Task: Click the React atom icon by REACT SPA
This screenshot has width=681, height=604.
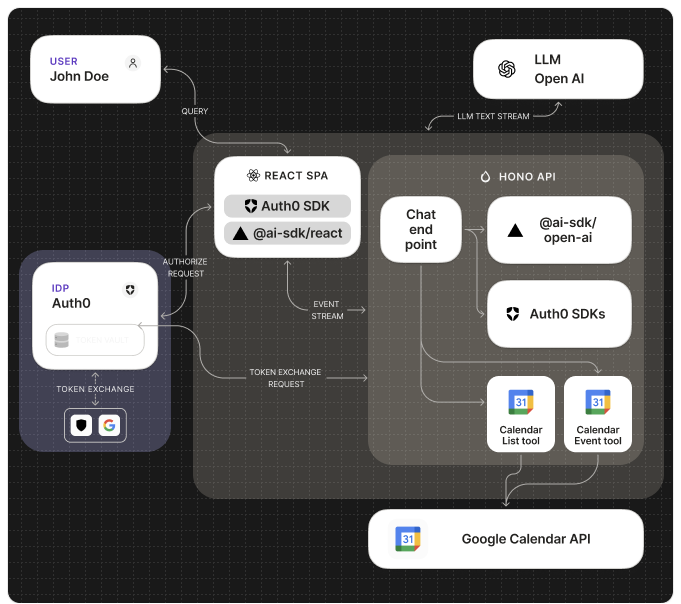Action: click(x=253, y=175)
